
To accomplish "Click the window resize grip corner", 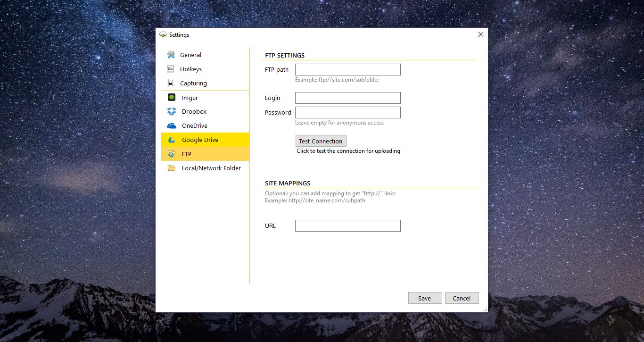I will coord(485,309).
